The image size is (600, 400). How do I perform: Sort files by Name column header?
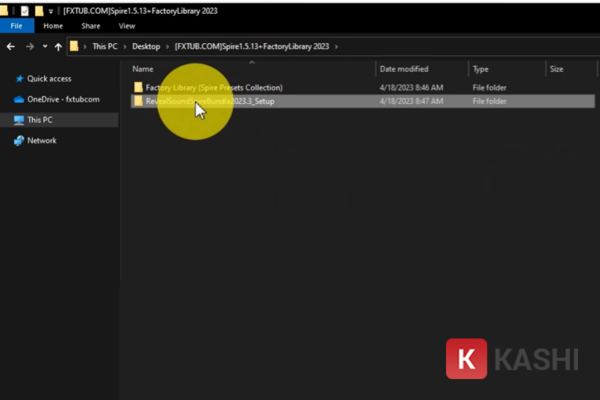click(143, 69)
